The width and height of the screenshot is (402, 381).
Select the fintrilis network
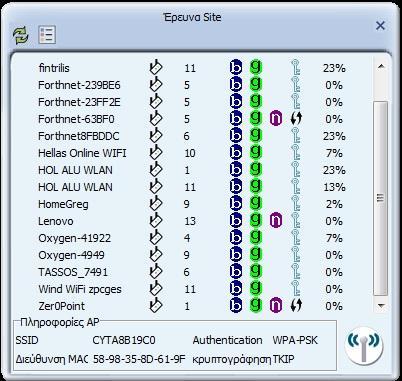(54, 68)
